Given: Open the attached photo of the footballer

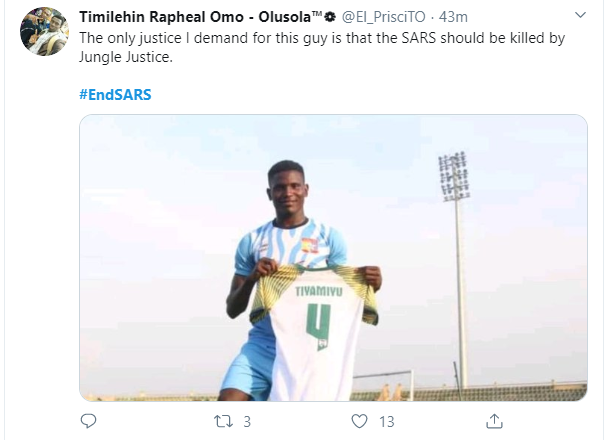Looking at the screenshot, I should click(x=333, y=257).
